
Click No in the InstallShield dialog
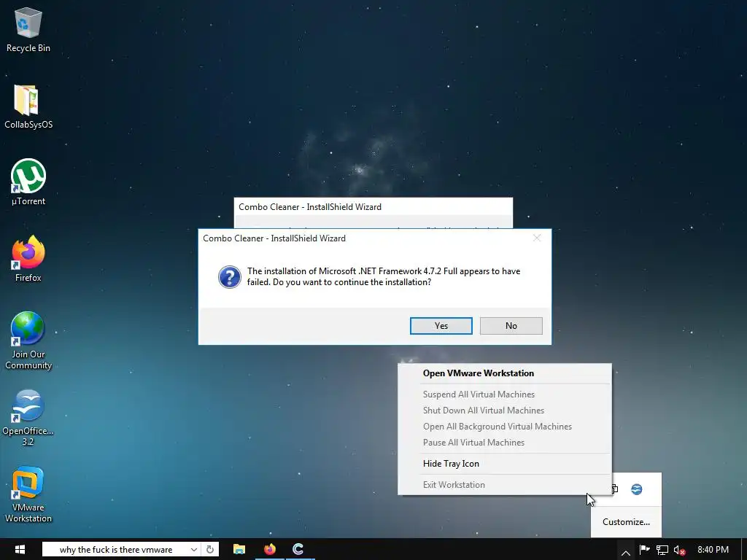tap(511, 326)
